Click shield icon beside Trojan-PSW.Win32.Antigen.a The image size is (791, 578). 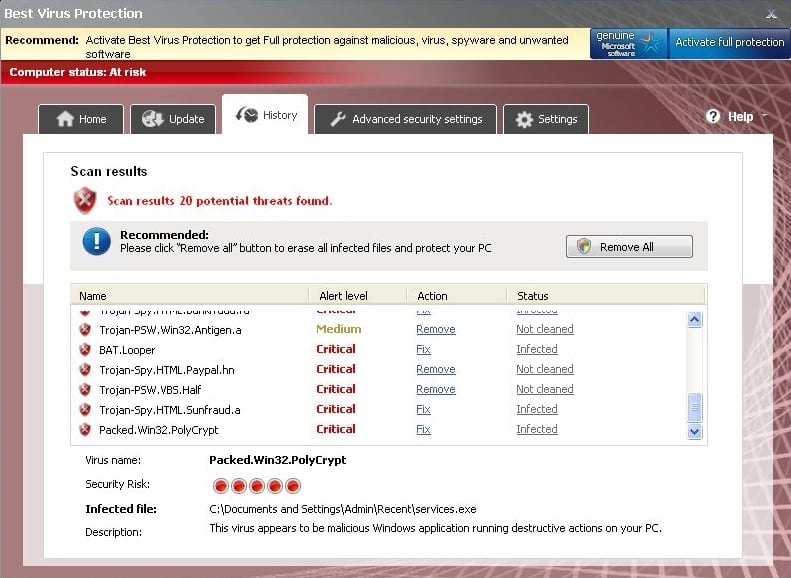tap(85, 329)
